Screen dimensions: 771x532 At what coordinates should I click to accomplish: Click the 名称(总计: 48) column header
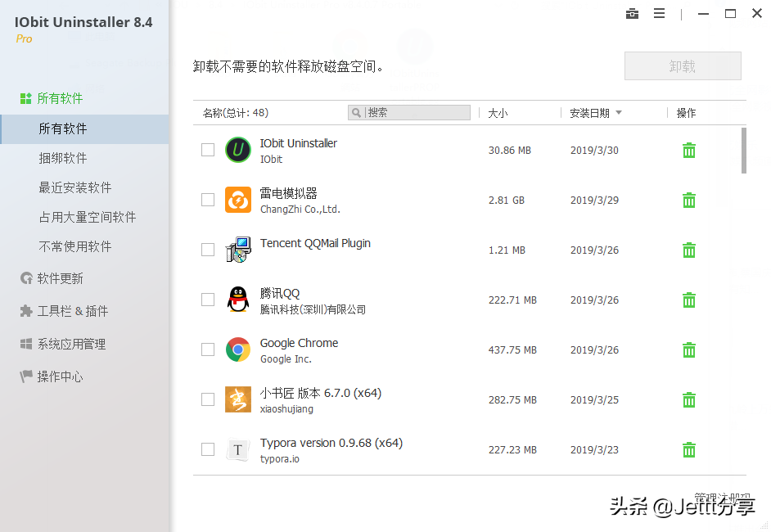pyautogui.click(x=236, y=113)
